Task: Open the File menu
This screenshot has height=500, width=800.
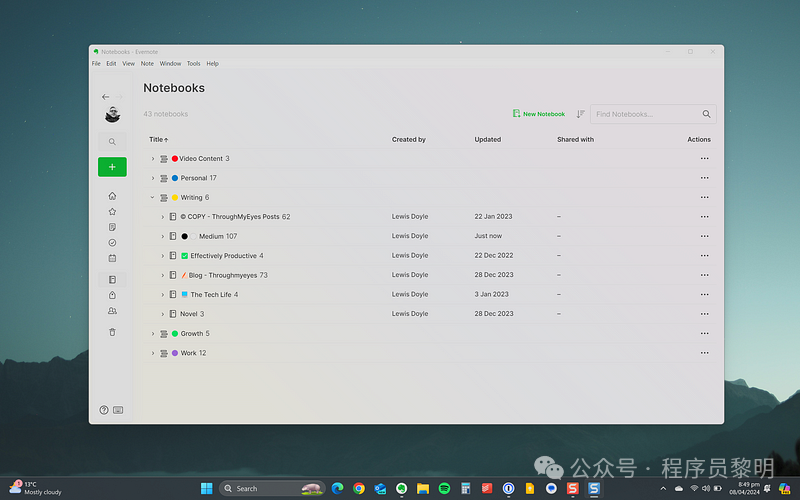Action: (96, 64)
